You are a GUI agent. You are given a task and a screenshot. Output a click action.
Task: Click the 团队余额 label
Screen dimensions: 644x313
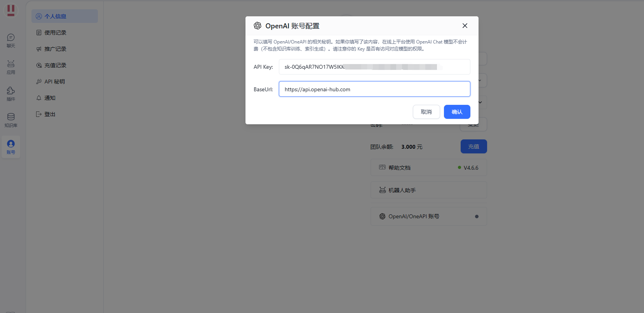381,147
